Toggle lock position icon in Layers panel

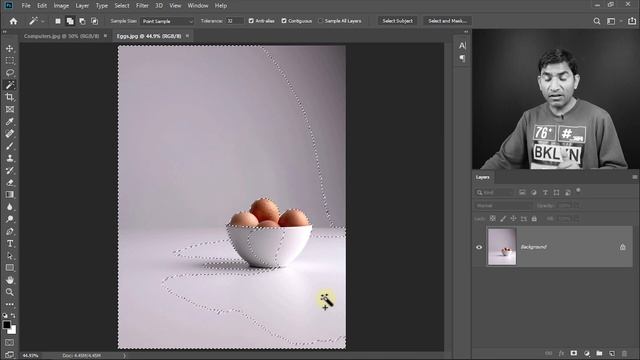pyautogui.click(x=513, y=219)
